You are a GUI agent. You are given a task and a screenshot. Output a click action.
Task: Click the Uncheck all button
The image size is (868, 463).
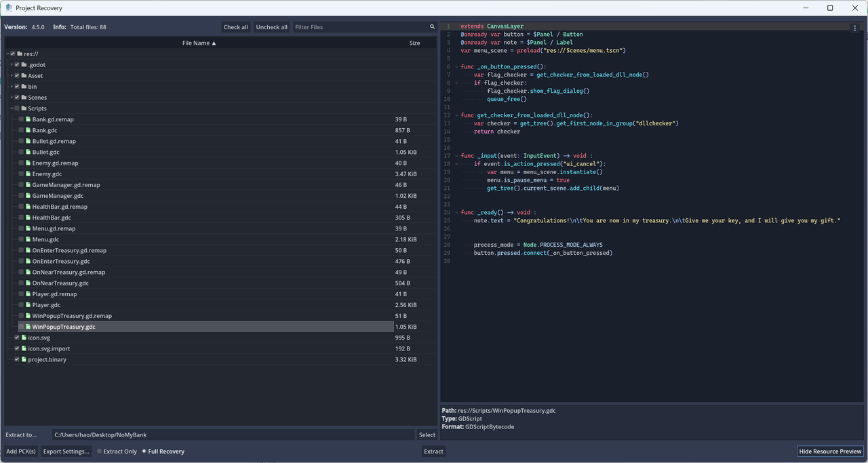[271, 27]
